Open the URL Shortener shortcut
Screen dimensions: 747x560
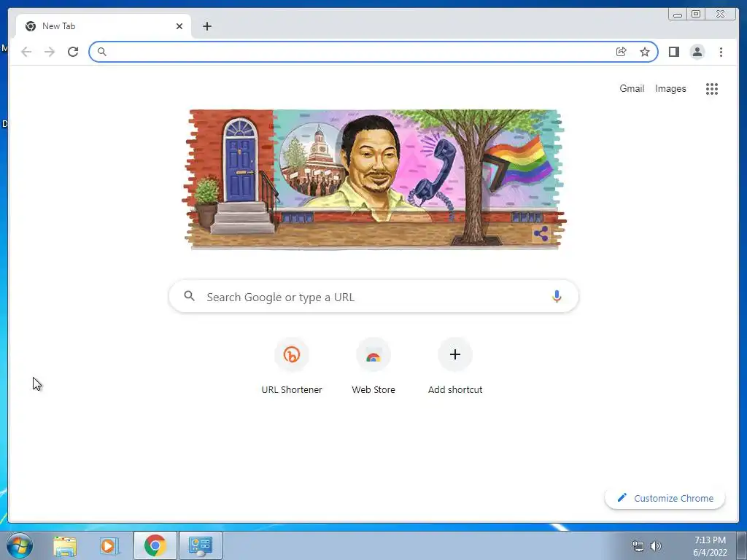[x=292, y=366]
